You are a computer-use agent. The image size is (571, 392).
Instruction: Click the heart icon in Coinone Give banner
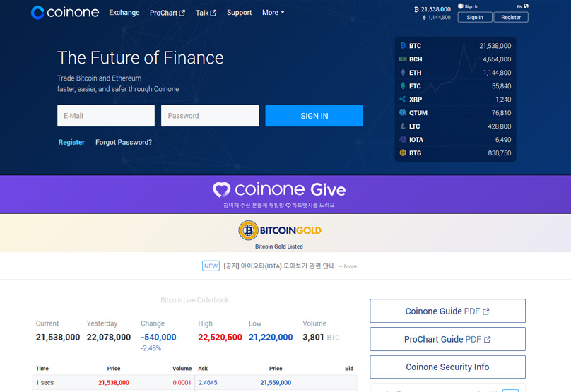221,189
